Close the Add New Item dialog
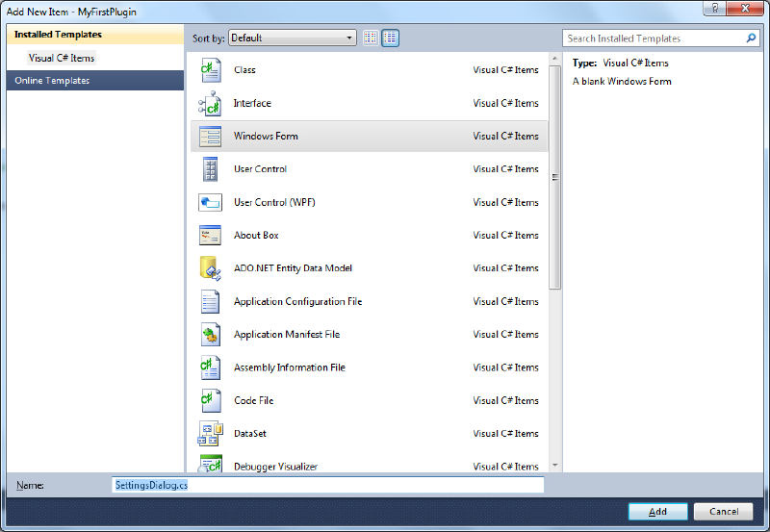Image resolution: width=770 pixels, height=532 pixels. [x=745, y=8]
